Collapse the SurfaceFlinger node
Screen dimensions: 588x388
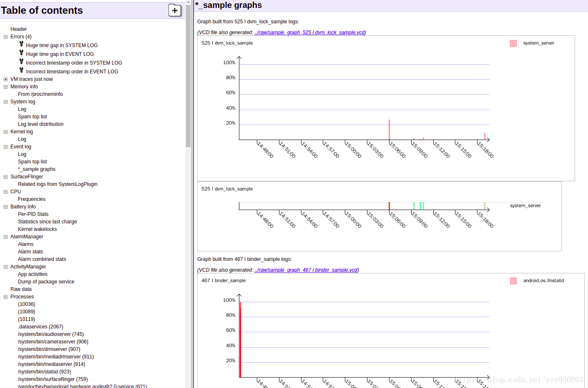click(5, 177)
